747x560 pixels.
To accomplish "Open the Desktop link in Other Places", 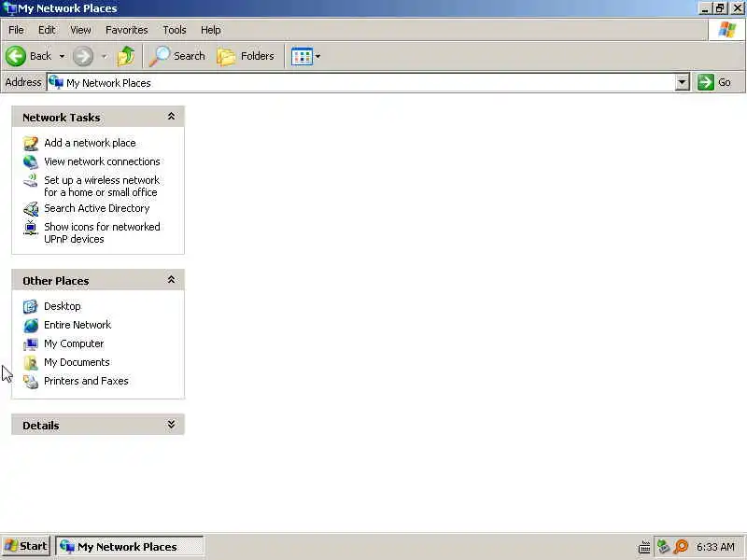I will coord(63,306).
